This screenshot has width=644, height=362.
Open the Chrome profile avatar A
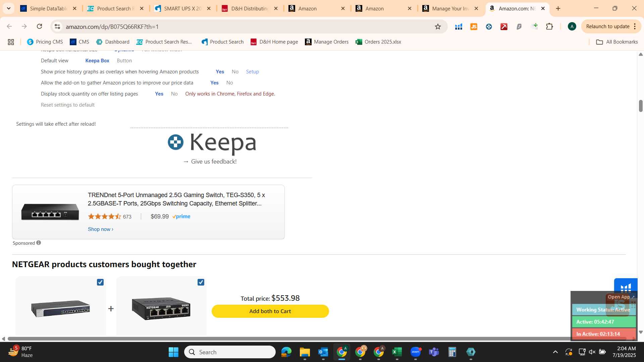click(572, 26)
